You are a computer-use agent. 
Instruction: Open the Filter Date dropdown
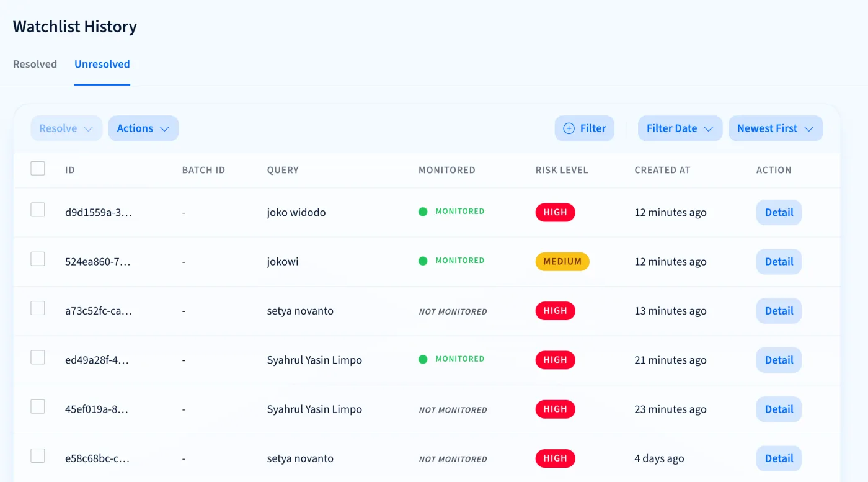680,128
